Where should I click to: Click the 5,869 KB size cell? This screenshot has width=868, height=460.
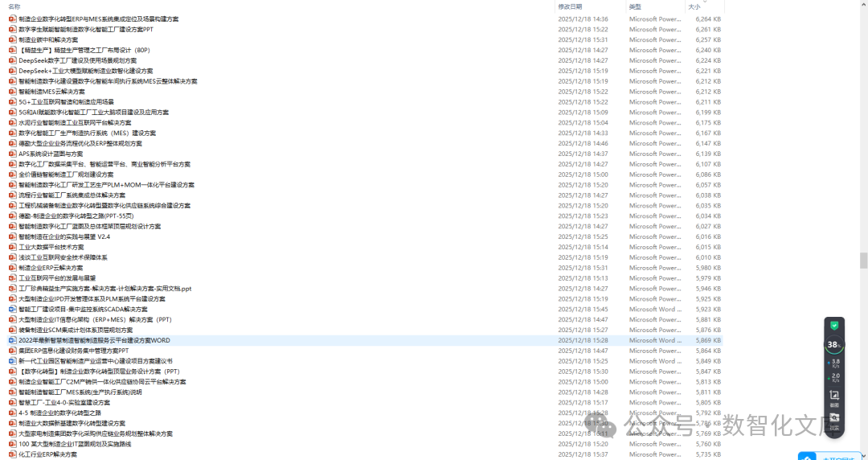708,340
